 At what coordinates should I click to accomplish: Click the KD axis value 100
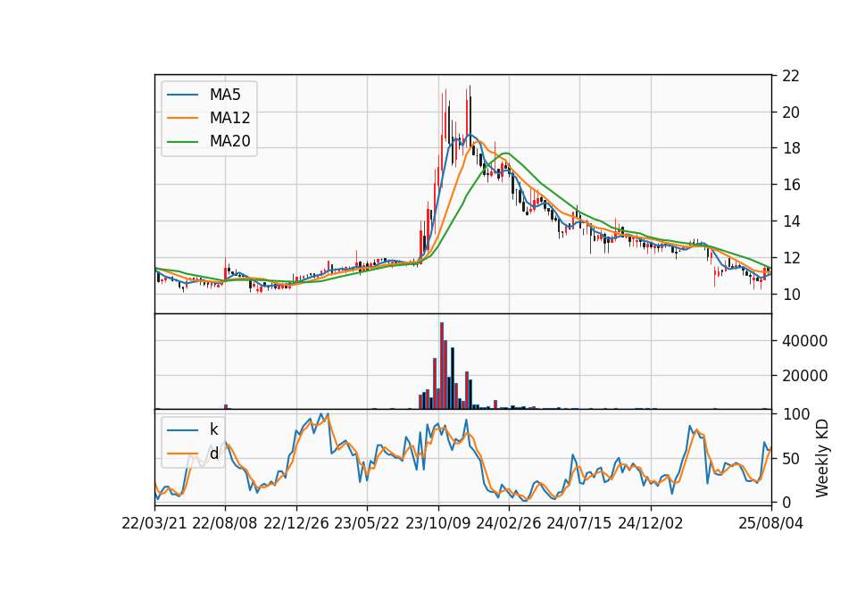click(795, 414)
